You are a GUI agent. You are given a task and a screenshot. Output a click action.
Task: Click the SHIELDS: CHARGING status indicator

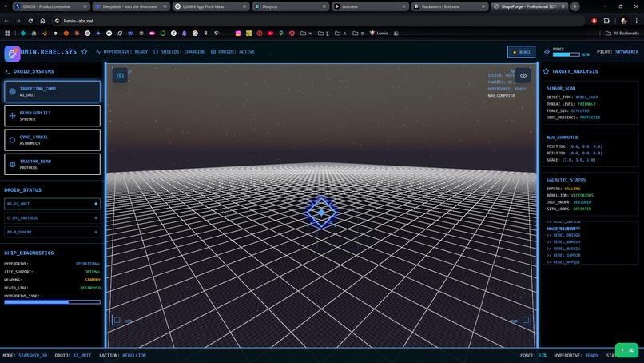pos(179,52)
